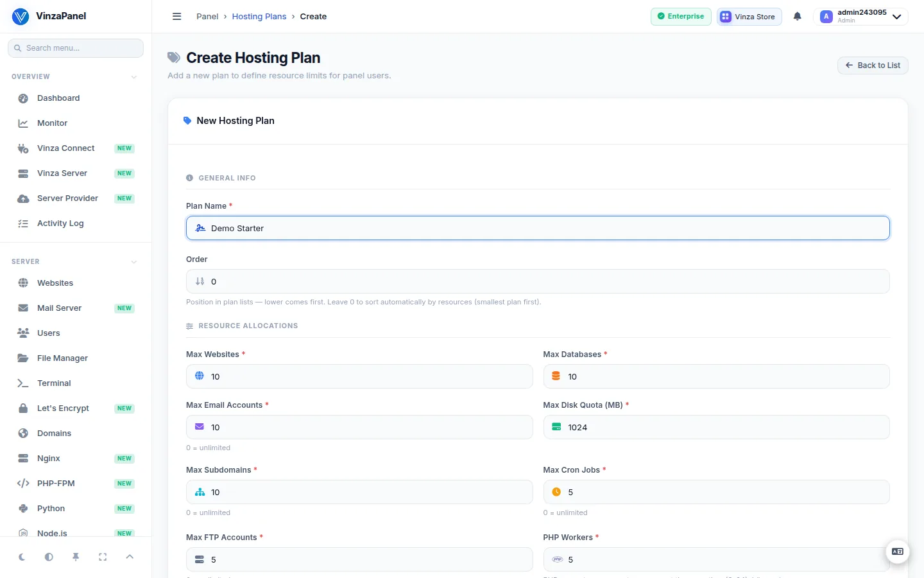Select Vinza Server menu item
The image size is (924, 578).
(x=76, y=173)
